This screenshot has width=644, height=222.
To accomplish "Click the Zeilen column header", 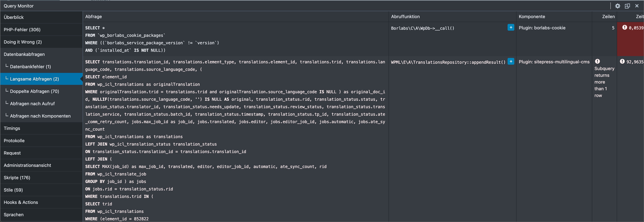I will click(x=608, y=16).
